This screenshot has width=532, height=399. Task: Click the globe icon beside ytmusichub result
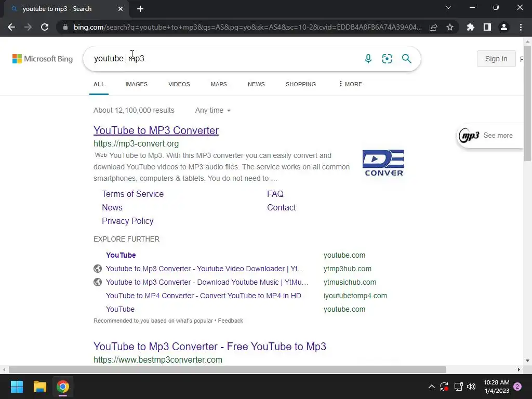tap(98, 282)
